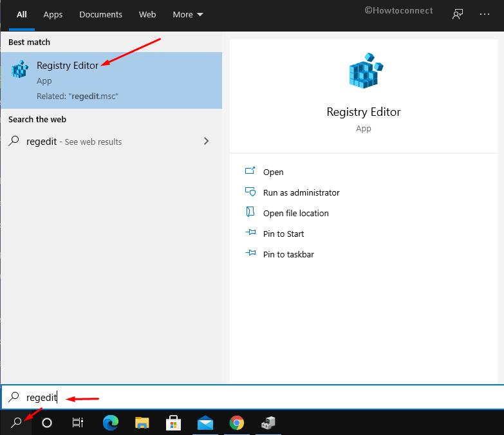Viewport: 504px width, 435px height.
Task: Open File Explorer from the taskbar
Action: (x=142, y=423)
